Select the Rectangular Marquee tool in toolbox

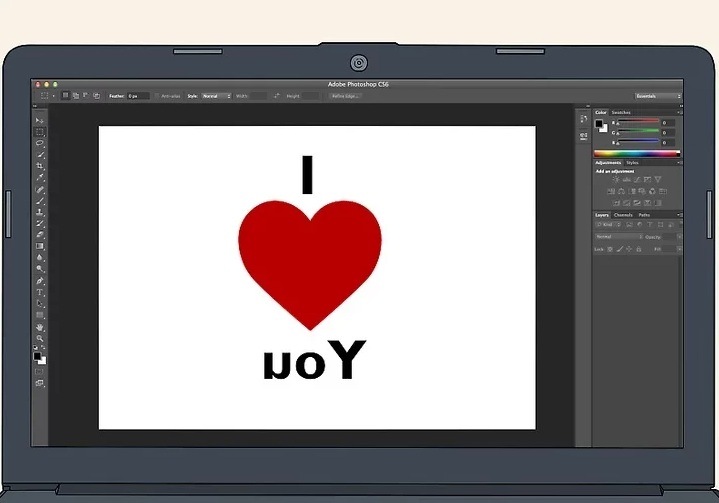coord(39,132)
